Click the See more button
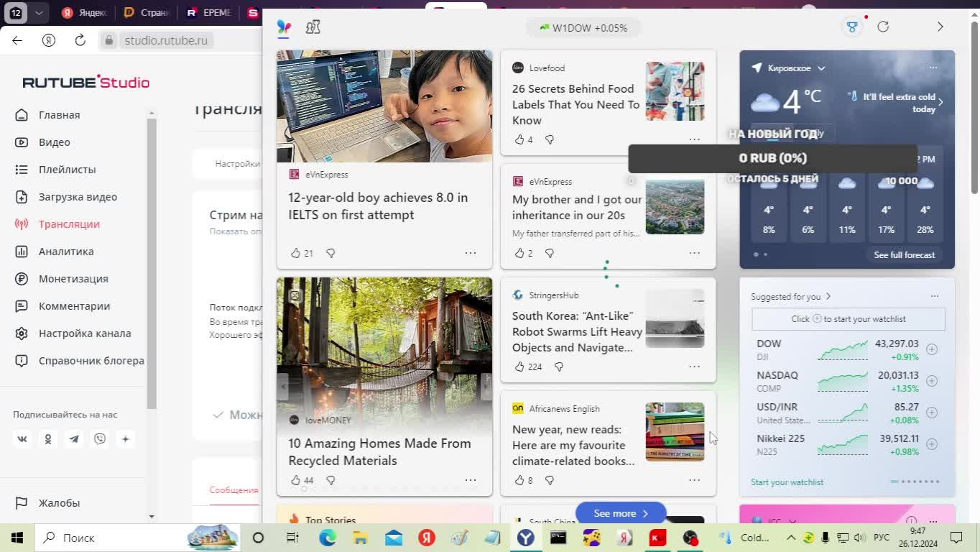The height and width of the screenshot is (552, 980). [621, 513]
